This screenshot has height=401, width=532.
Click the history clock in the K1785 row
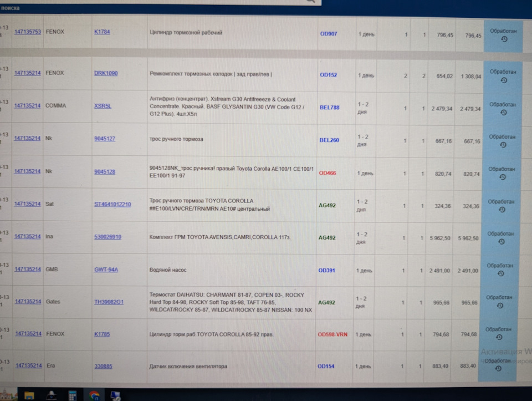pyautogui.click(x=499, y=337)
